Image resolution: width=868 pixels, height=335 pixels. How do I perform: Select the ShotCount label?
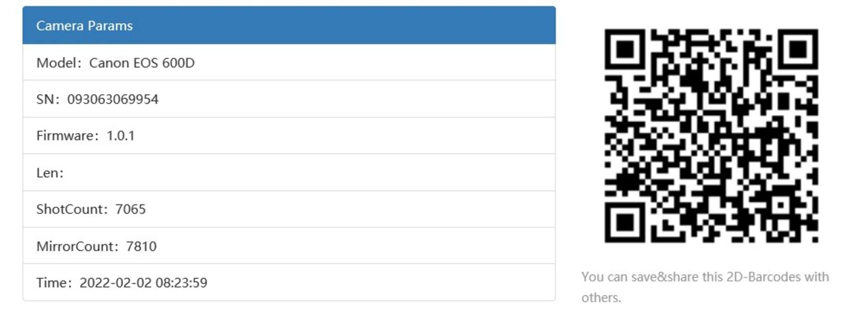pyautogui.click(x=70, y=209)
